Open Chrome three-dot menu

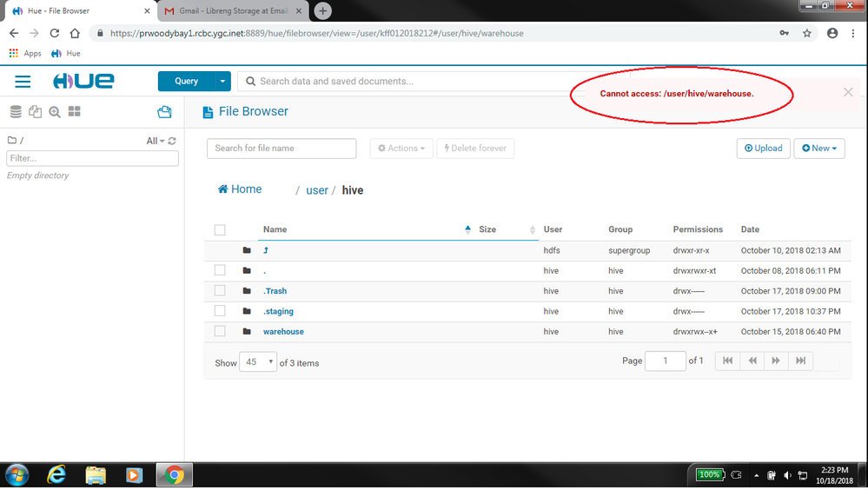tap(853, 33)
